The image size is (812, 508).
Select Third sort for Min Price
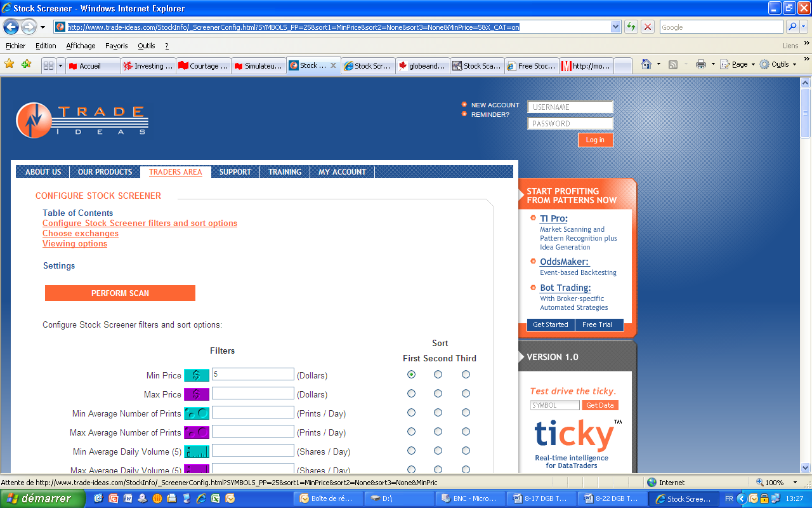466,375
